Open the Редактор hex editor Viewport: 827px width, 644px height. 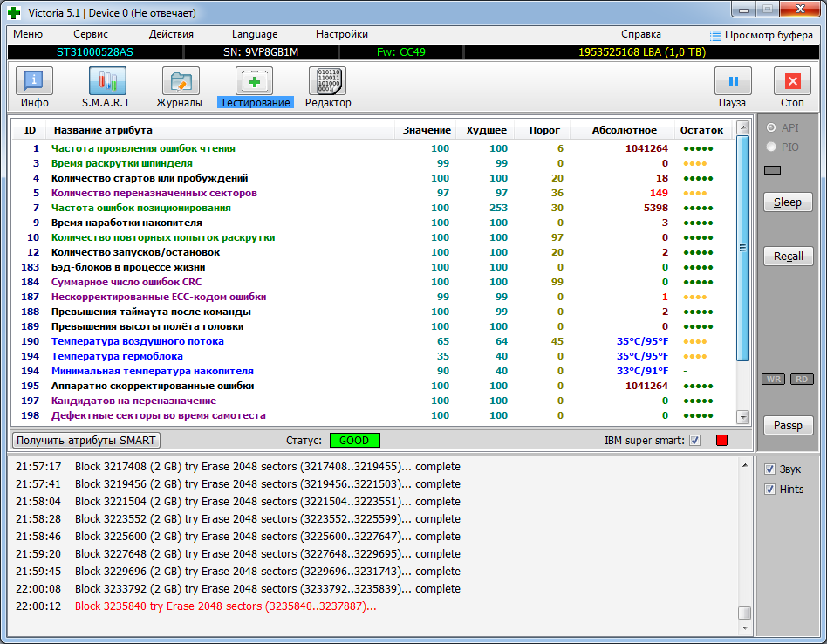point(327,81)
